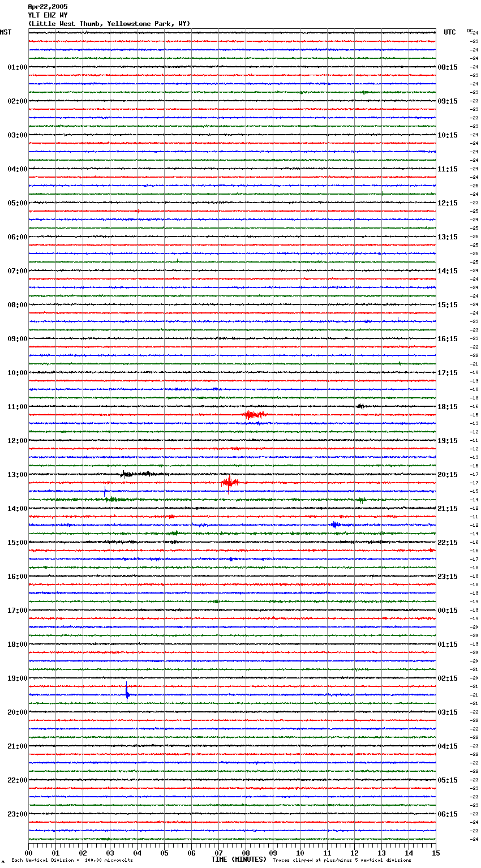Select the 01:00 MST time label
This screenshot has height=868, width=481.
17,67
